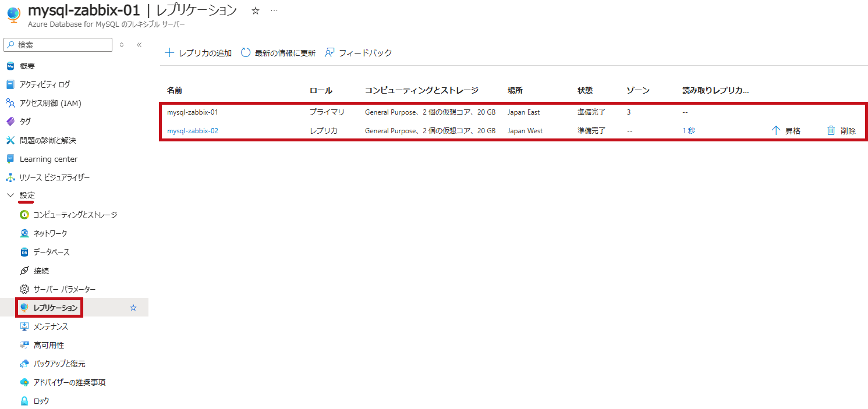Select ネットワーク under 設定
This screenshot has height=409, width=868.
pos(51,233)
